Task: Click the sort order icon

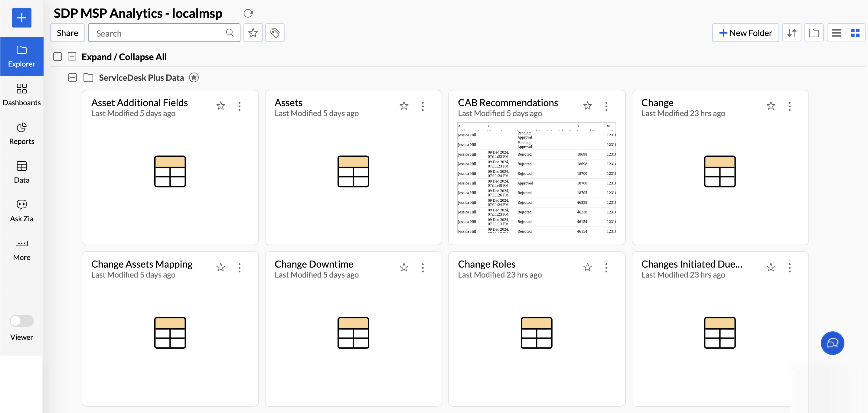Action: (x=791, y=33)
